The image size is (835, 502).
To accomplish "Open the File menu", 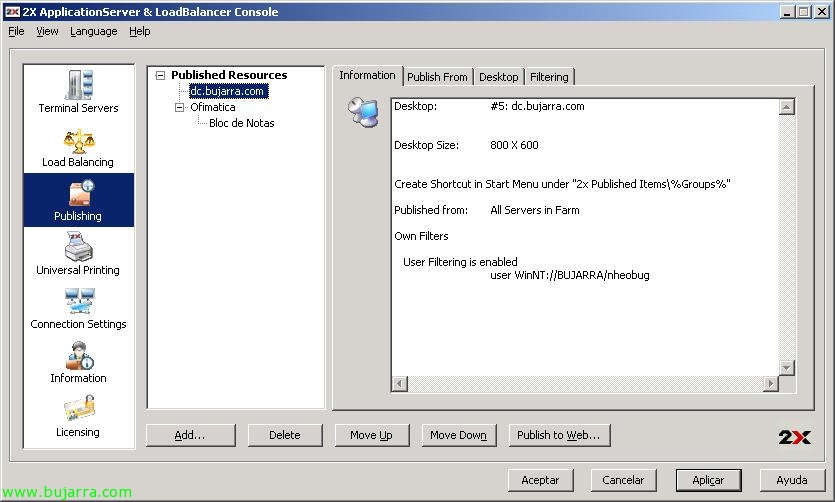I will pos(16,31).
